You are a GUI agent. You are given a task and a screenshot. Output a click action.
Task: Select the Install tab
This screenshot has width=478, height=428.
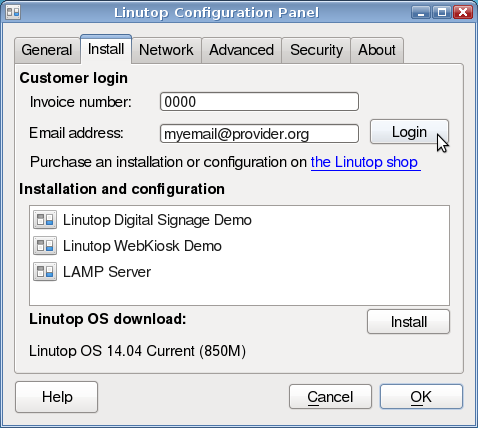tap(106, 49)
